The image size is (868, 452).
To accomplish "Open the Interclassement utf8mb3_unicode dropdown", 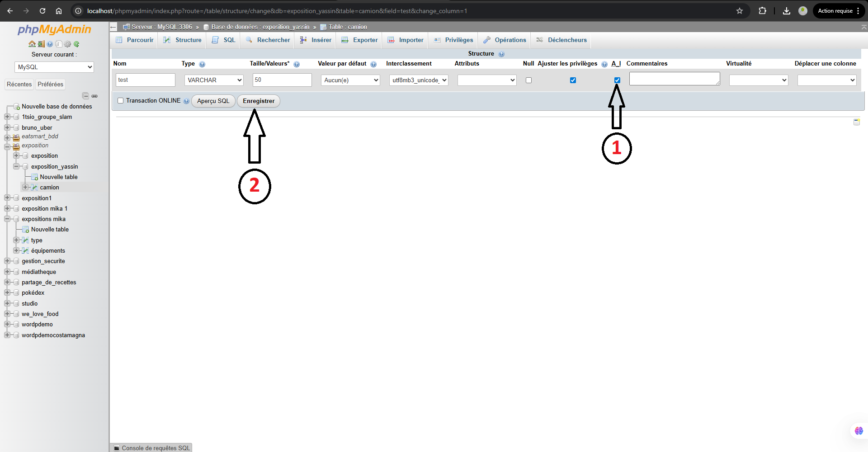I will 418,80.
